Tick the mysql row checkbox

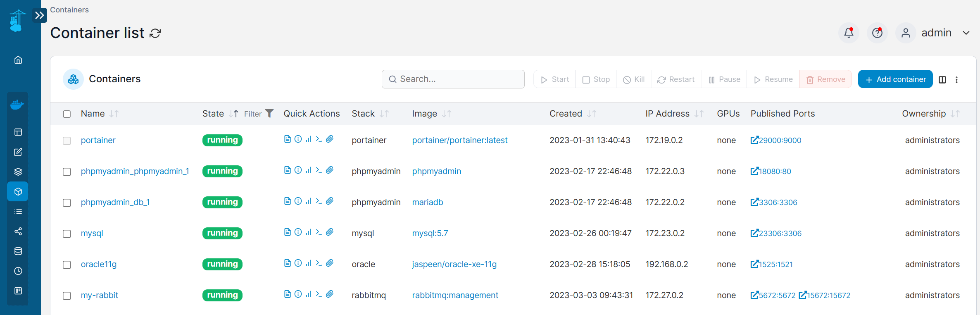tap(67, 234)
